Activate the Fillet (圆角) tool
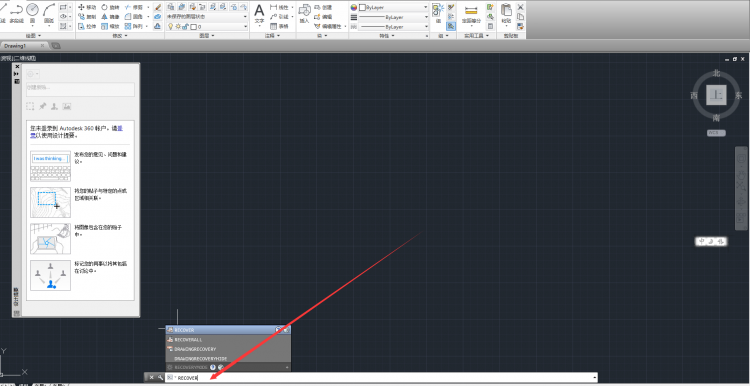Image resolution: width=750 pixels, height=386 pixels. click(x=134, y=17)
